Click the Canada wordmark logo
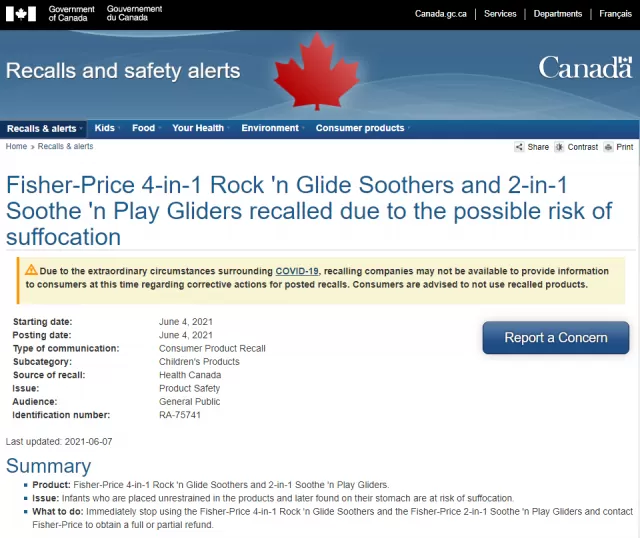This screenshot has width=640, height=538. (585, 68)
